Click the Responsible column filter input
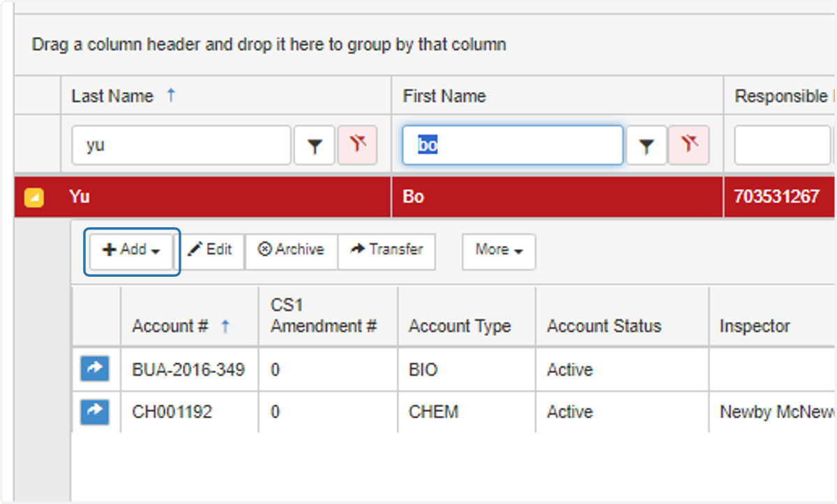837x504 pixels. point(783,145)
